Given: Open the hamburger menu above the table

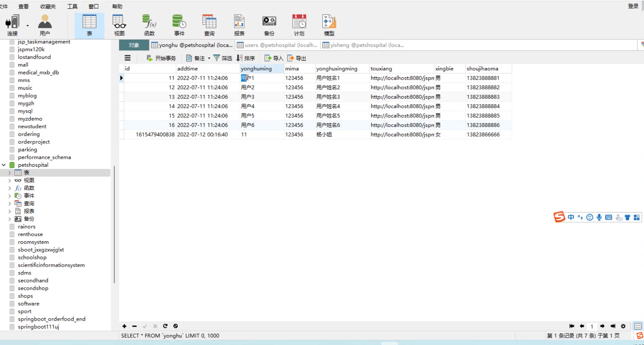Looking at the screenshot, I should pos(127,58).
